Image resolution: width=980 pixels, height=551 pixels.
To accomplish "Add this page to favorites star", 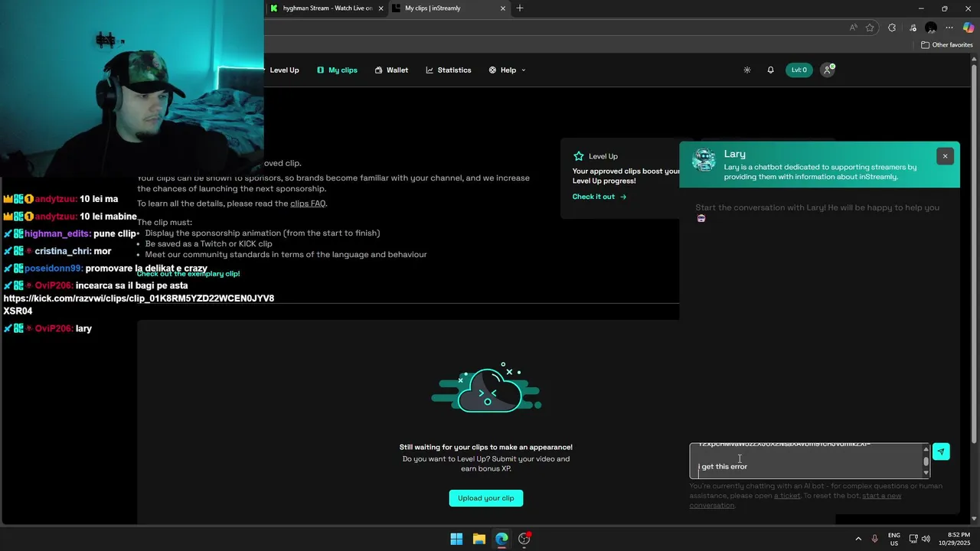I will (870, 28).
